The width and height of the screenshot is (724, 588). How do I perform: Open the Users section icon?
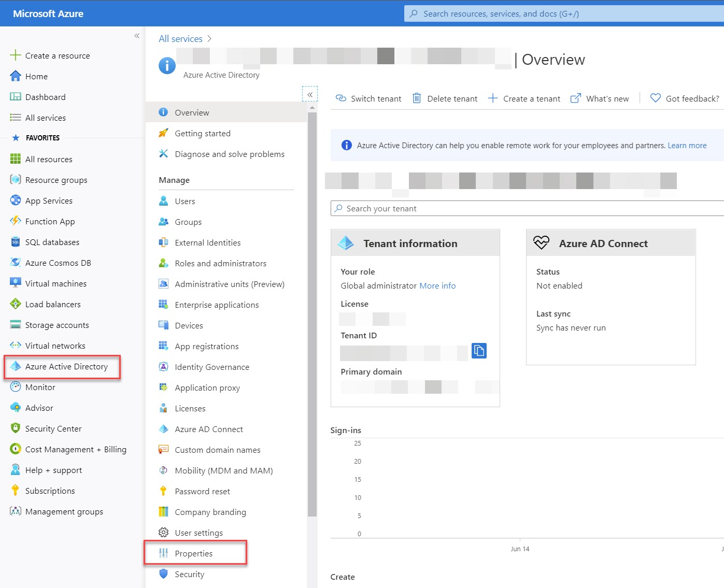pos(163,201)
